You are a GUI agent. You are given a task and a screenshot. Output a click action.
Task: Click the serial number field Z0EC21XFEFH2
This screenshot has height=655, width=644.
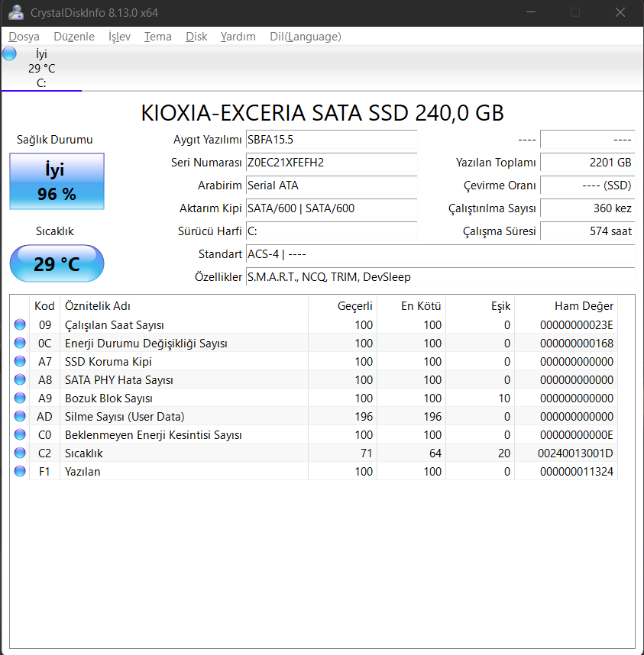332,163
